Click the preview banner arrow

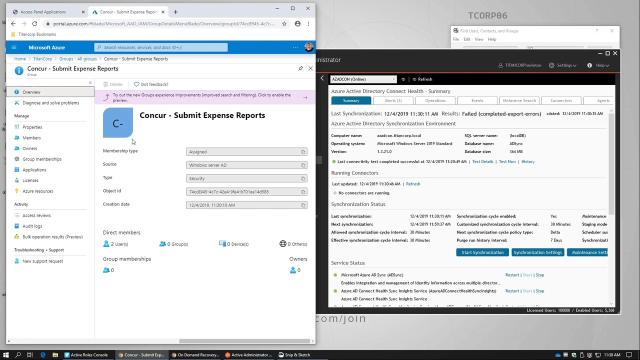(305, 98)
